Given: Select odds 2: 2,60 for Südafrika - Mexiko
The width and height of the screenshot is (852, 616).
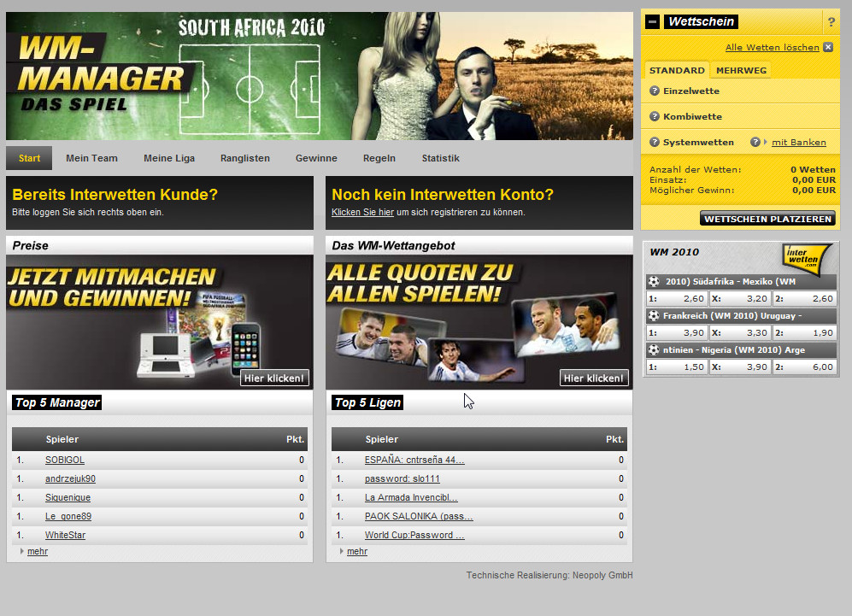Looking at the screenshot, I should [805, 299].
